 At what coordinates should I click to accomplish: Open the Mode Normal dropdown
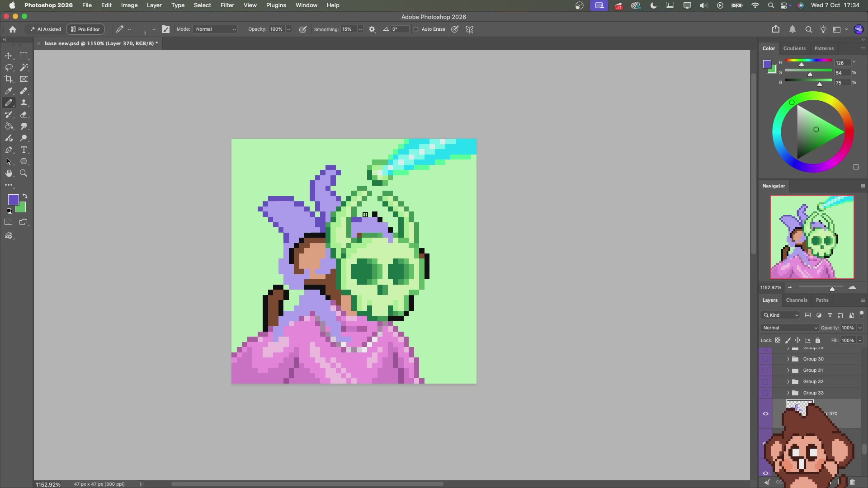click(x=216, y=29)
